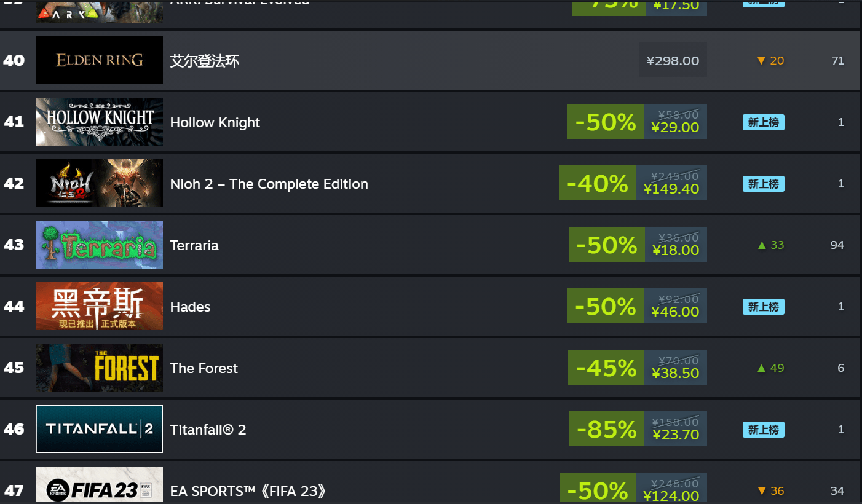Select the Titanfall® 2 title text
Screen dimensions: 862x504
[x=208, y=430]
